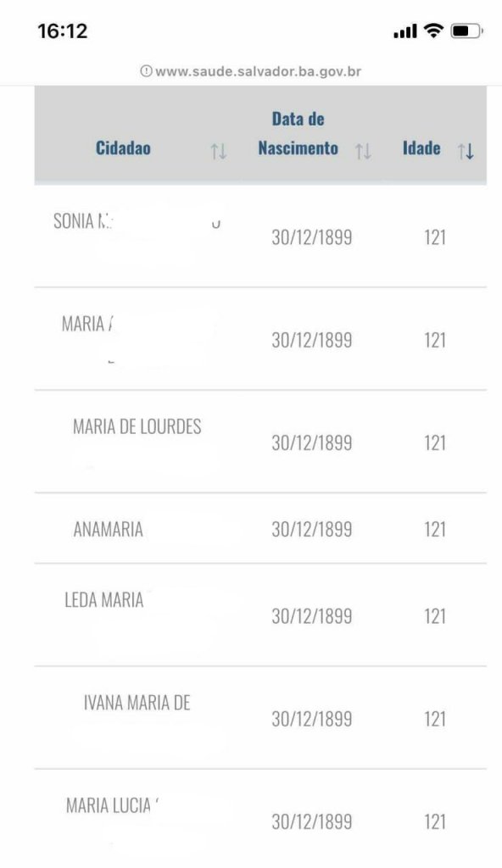Viewport: 502px width, 868px height.
Task: Sort by Cidadao column arrows
Action: coord(218,151)
